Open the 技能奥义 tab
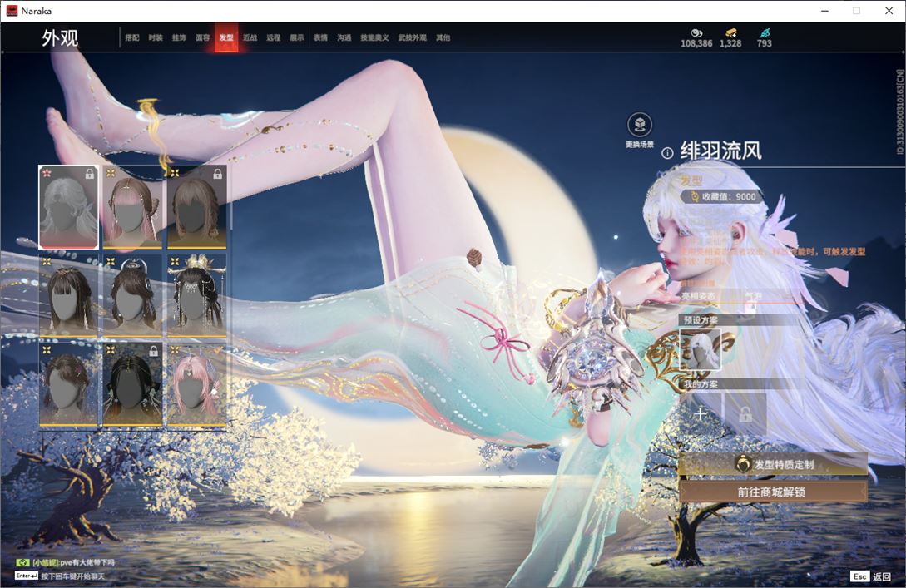906x588 pixels. [x=374, y=37]
